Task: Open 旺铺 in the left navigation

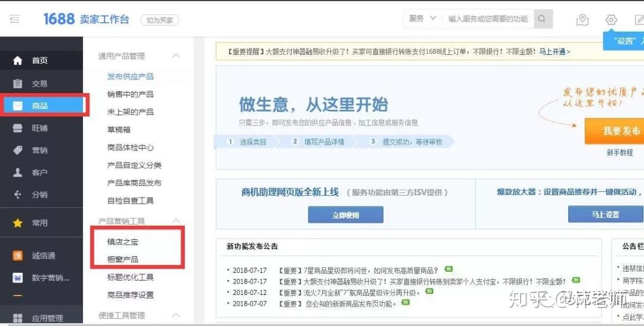Action: [x=41, y=128]
